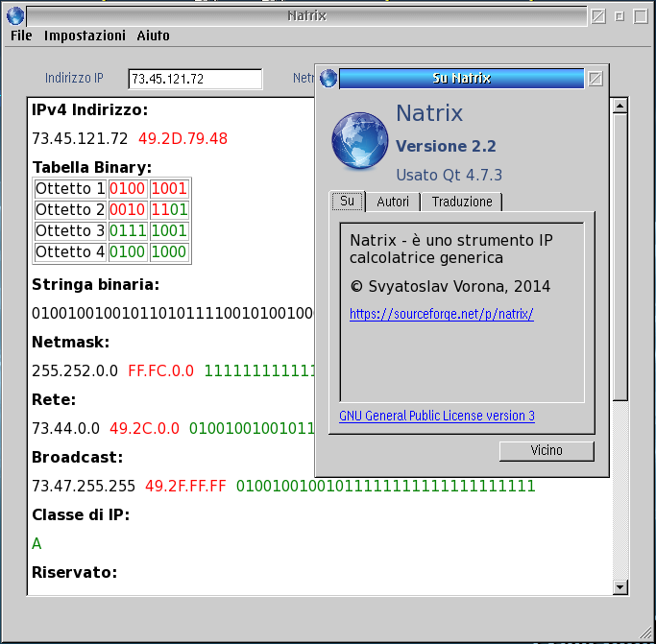Click the network address 73.44.0.0
Image resolution: width=656 pixels, height=644 pixels.
pos(65,429)
